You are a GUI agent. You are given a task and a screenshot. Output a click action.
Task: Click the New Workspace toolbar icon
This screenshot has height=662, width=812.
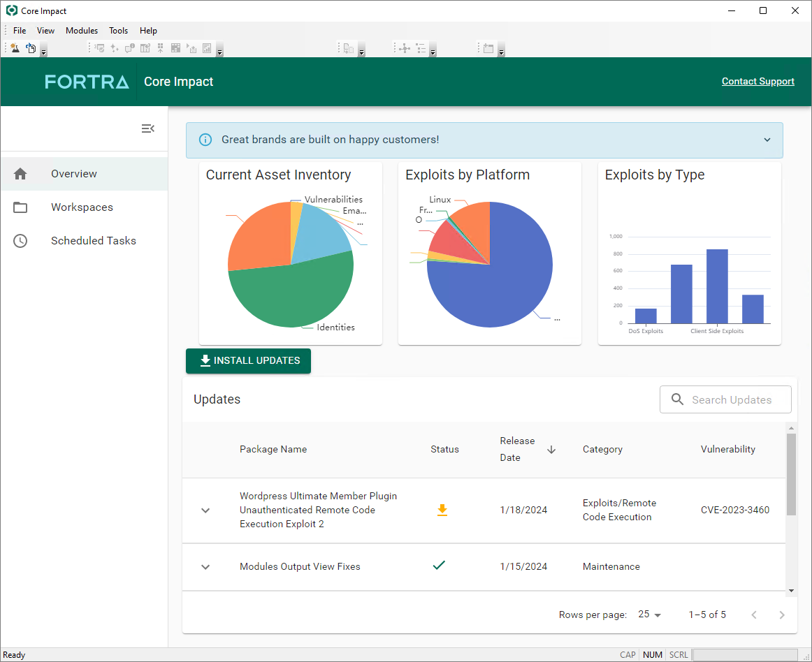[x=15, y=48]
